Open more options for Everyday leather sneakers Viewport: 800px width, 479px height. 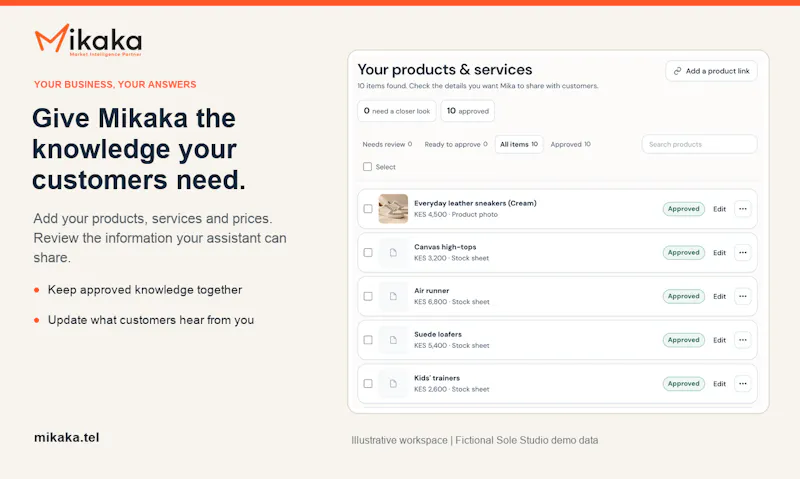(742, 209)
